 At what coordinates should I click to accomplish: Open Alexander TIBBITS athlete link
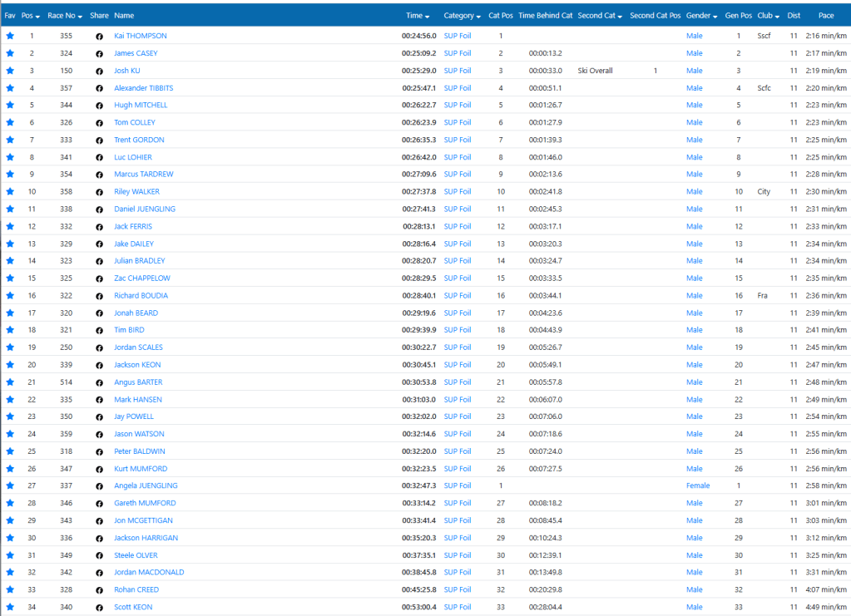[143, 88]
